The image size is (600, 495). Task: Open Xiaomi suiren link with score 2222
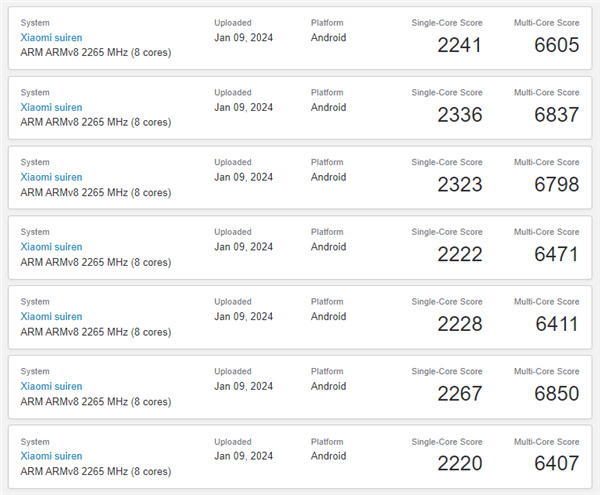pos(51,247)
